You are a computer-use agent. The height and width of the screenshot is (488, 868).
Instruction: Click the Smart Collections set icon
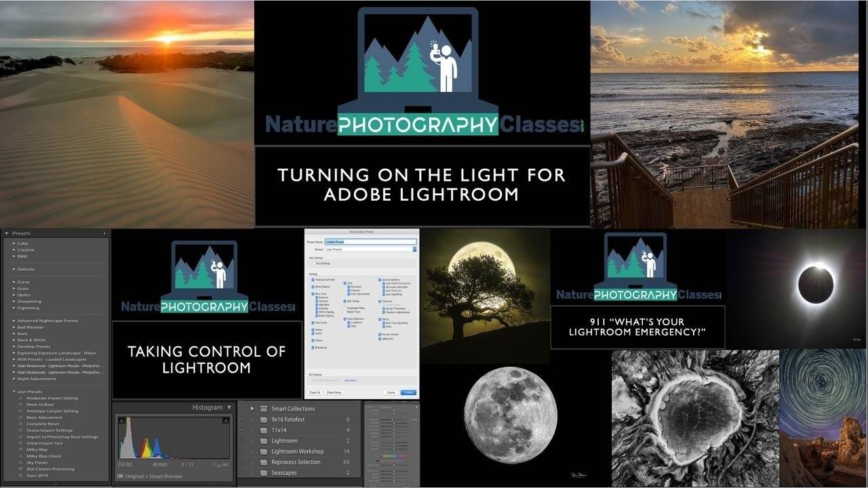tap(262, 409)
